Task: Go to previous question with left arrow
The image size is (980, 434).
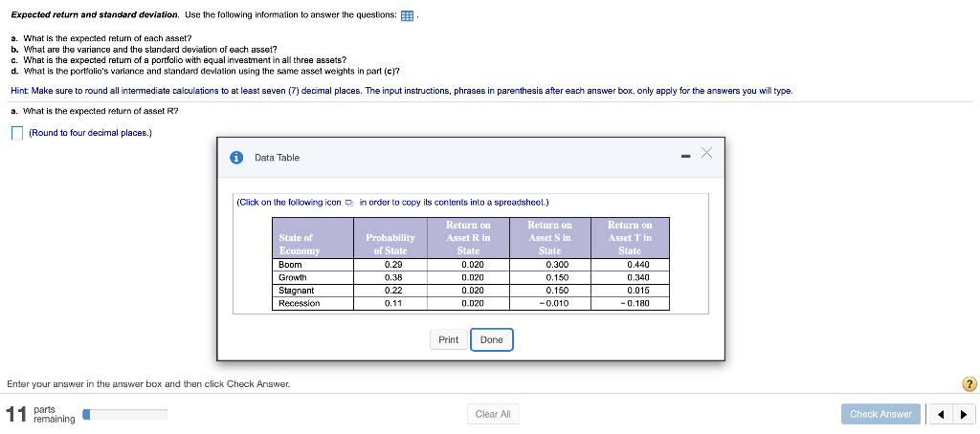Action: tap(941, 414)
